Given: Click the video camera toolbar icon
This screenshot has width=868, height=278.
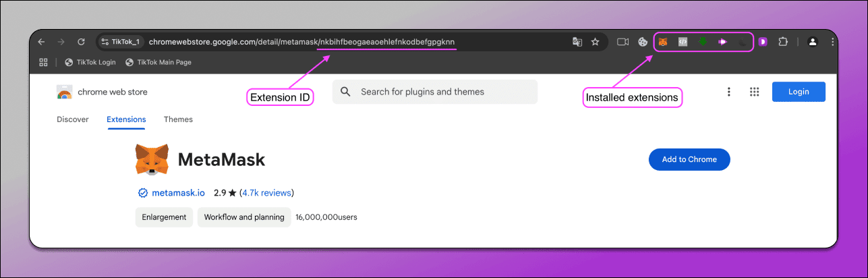Looking at the screenshot, I should pyautogui.click(x=623, y=42).
